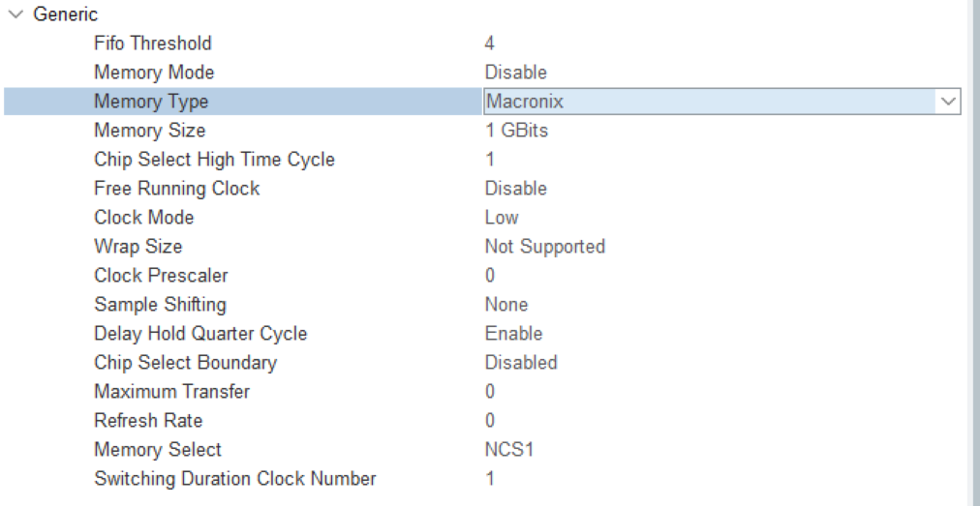The image size is (980, 506).
Task: Edit the Maximum Transfer value field
Action: coord(490,392)
